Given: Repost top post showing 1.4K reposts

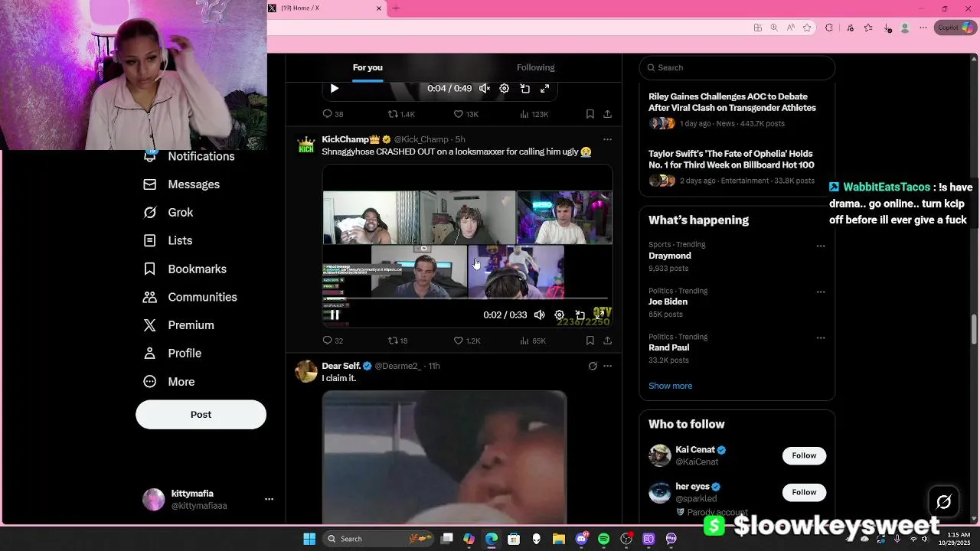Looking at the screenshot, I should coord(401,114).
